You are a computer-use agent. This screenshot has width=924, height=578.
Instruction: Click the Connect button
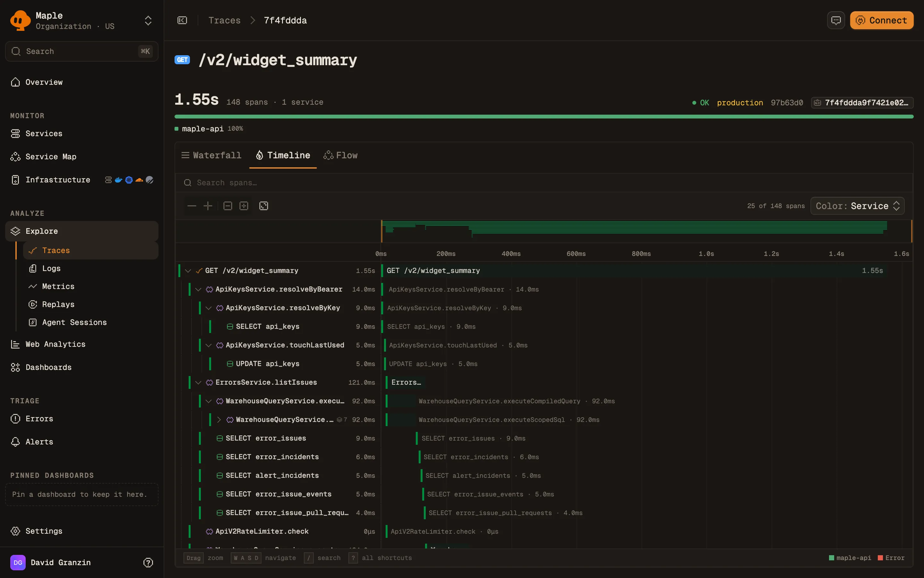[882, 20]
